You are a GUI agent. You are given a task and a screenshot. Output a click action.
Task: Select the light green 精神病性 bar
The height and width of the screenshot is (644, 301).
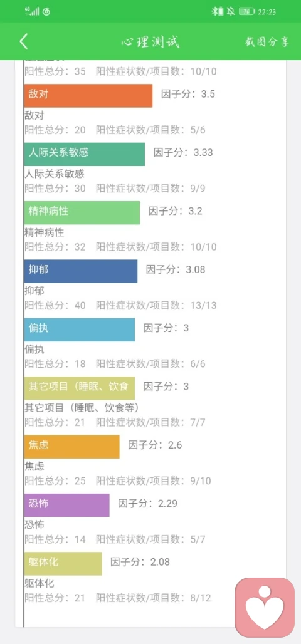pyautogui.click(x=82, y=213)
